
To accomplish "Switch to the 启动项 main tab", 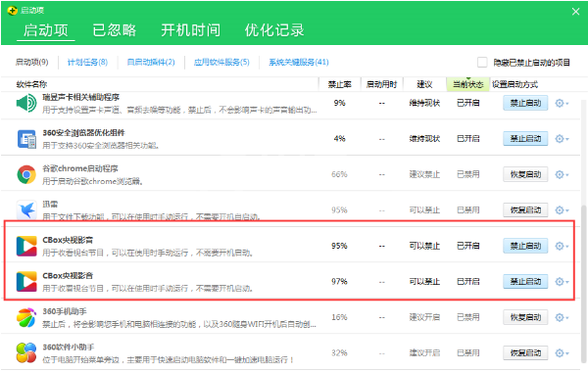I will coord(46,30).
